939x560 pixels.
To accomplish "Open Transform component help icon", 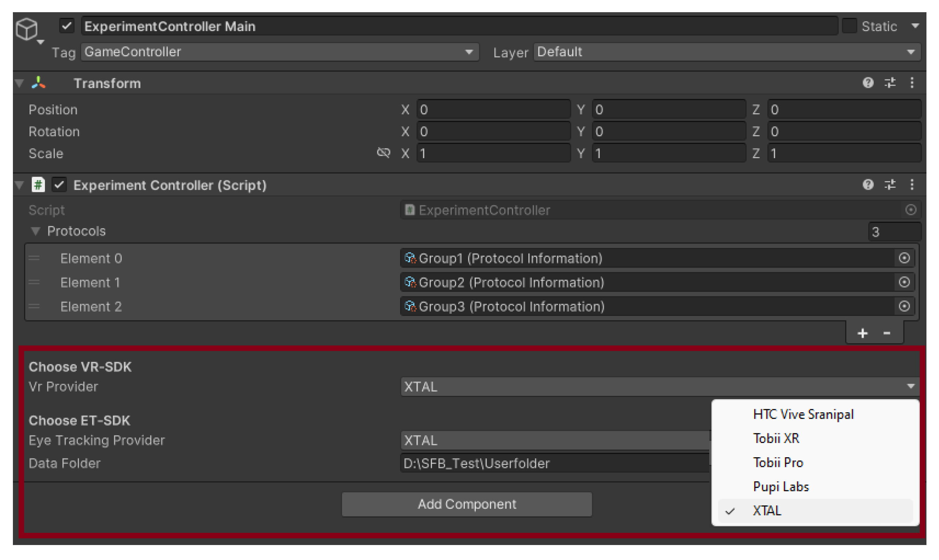I will tap(868, 83).
